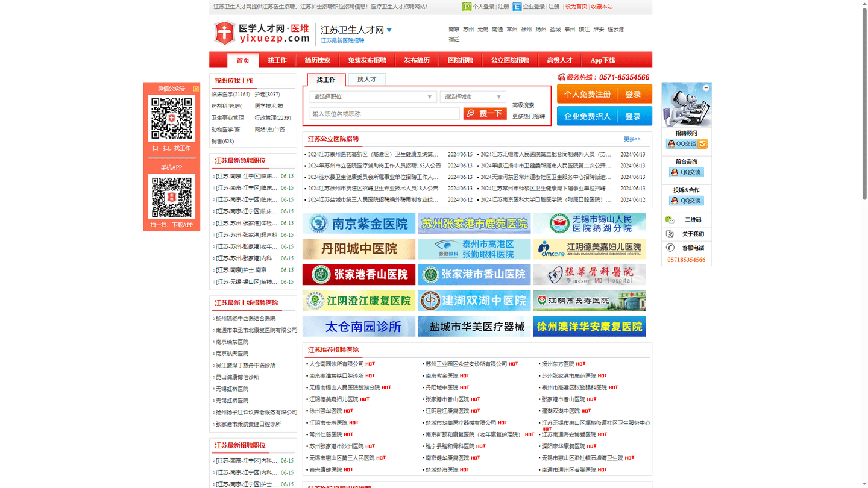
Task: Switch to the 搜人才 search tab
Action: click(x=366, y=80)
